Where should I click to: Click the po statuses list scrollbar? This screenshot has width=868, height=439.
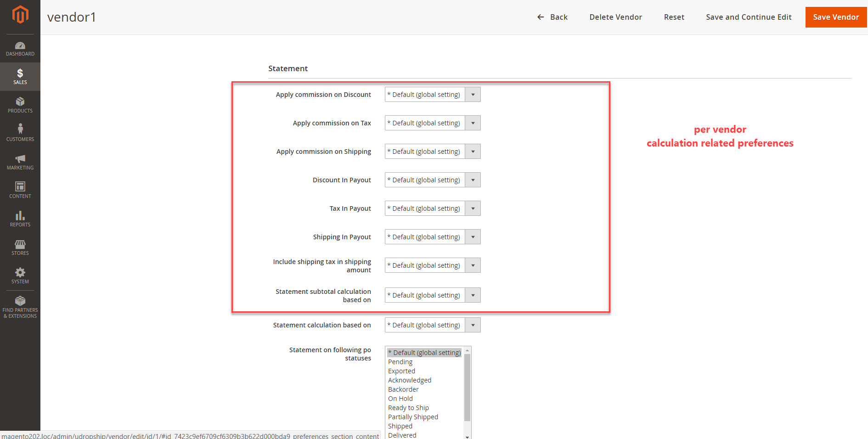click(467, 388)
